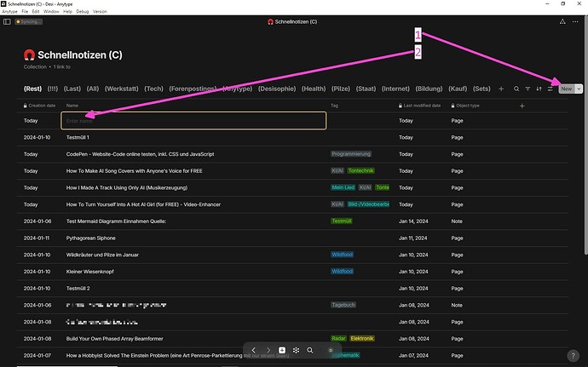
Task: Click the Programmierung tag
Action: coord(351,154)
